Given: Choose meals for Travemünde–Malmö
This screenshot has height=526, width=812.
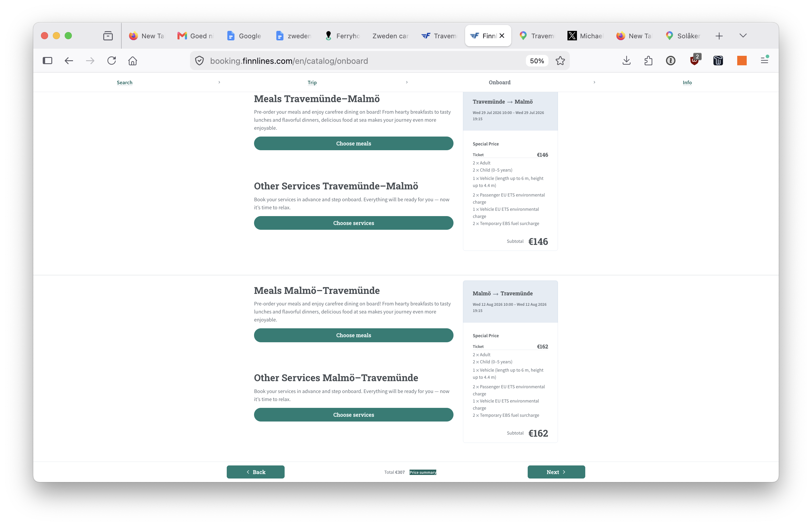Looking at the screenshot, I should (x=353, y=143).
